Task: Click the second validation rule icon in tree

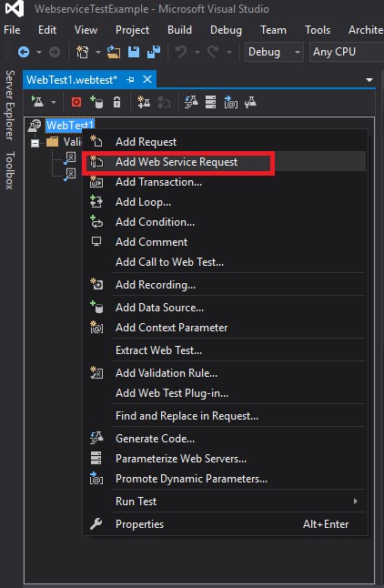Action: click(70, 175)
